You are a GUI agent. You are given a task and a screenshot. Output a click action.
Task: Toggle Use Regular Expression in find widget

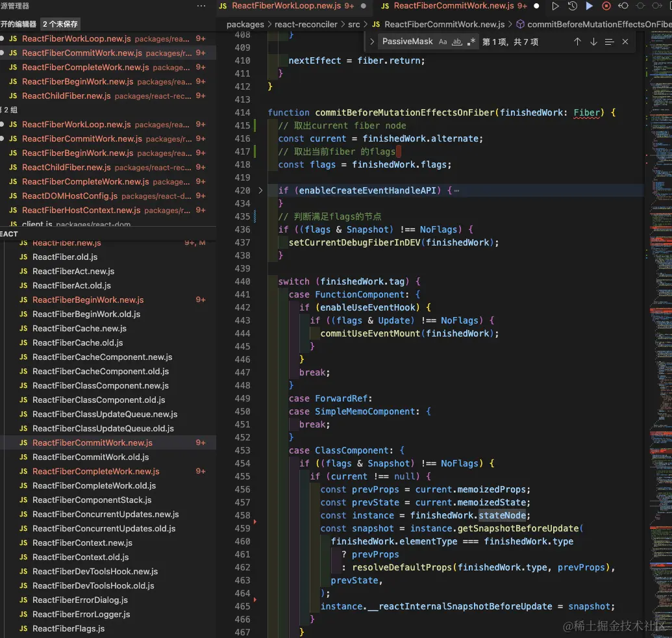[471, 42]
